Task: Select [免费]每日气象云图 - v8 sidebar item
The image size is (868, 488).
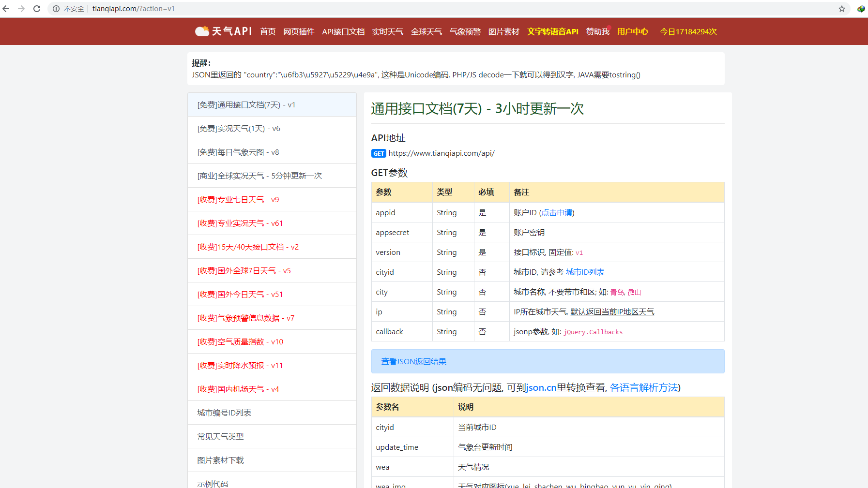Action: tap(272, 152)
